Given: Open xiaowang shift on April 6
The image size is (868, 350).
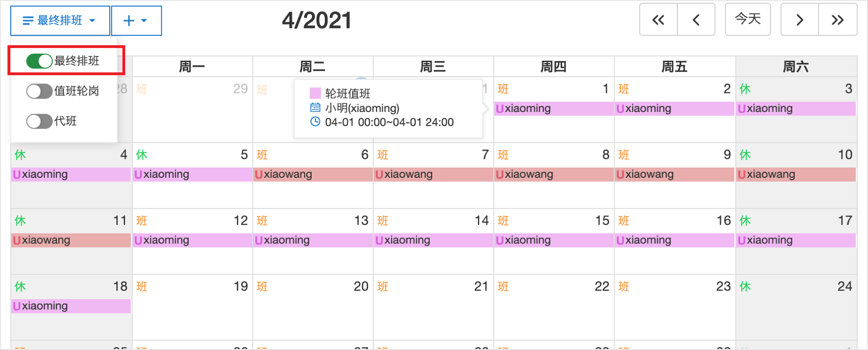Looking at the screenshot, I should [313, 175].
